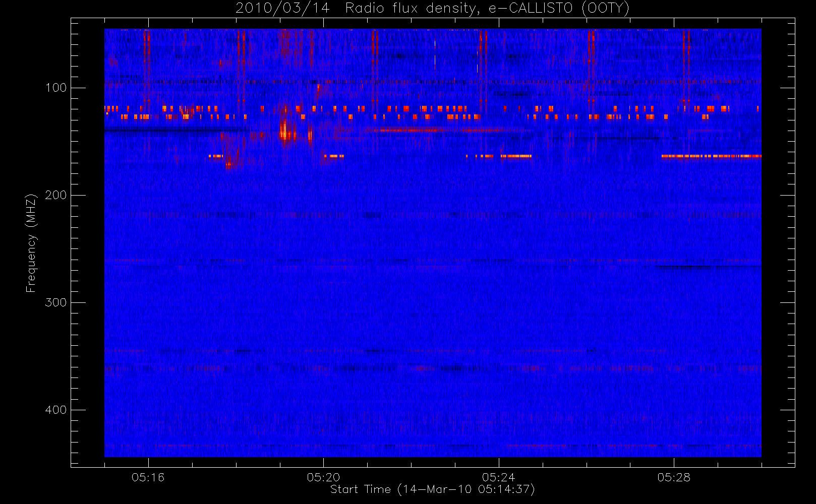
Task: Click the 300 MHz frequency tick label
Action: click(x=56, y=302)
